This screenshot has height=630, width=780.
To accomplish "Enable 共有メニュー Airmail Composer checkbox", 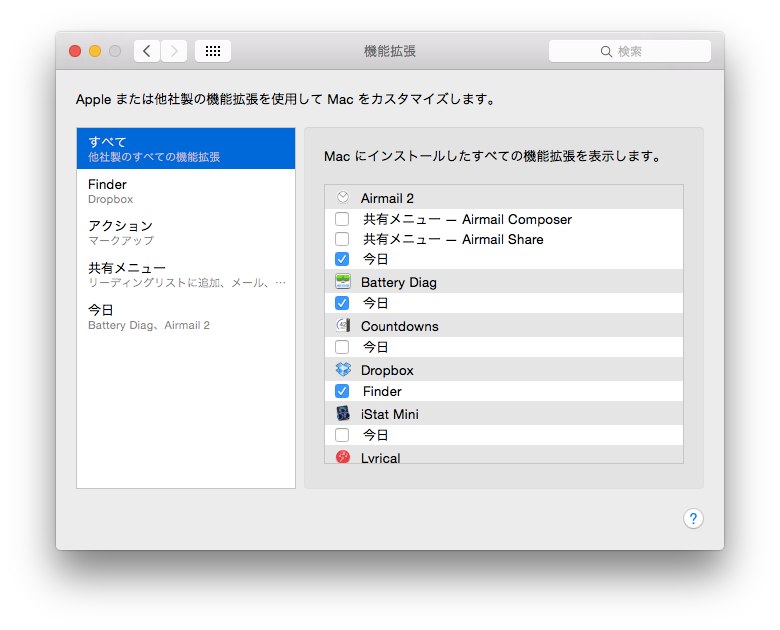I will [342, 219].
